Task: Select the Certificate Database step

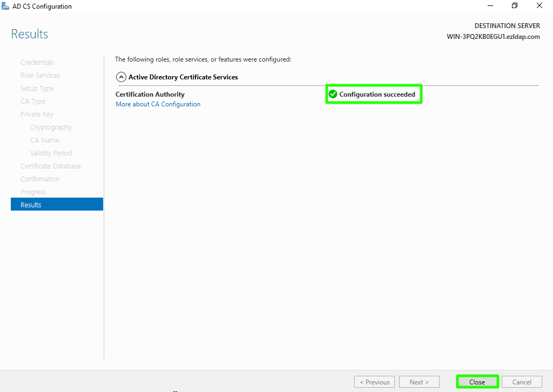Action: tap(51, 166)
